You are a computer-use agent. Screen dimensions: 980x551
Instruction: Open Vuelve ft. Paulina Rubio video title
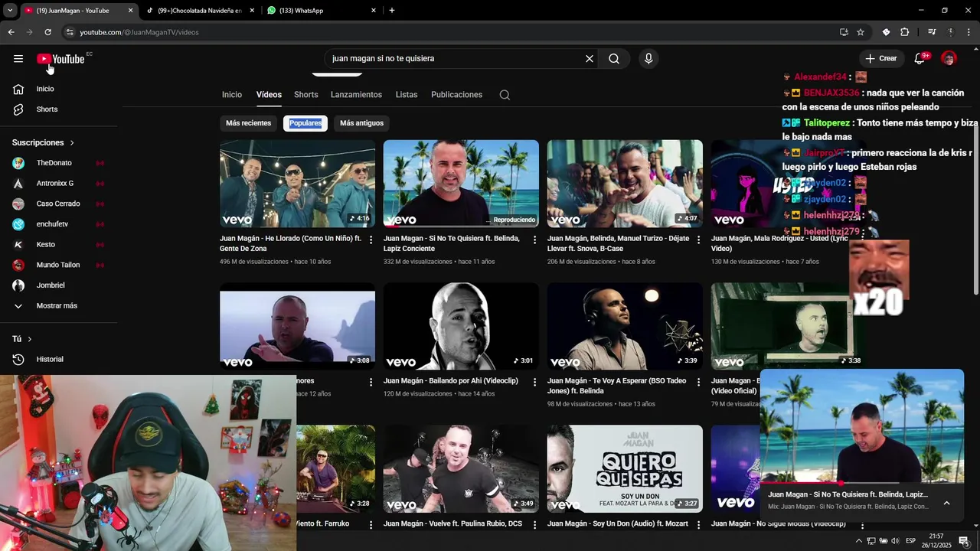452,524
